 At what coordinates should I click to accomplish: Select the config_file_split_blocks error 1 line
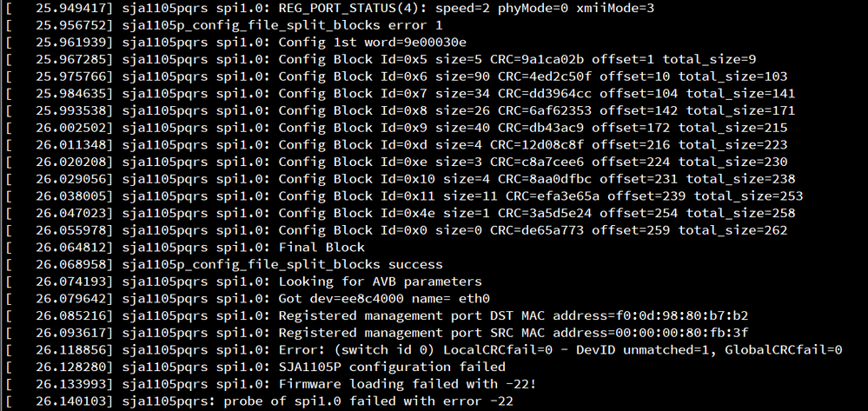click(223, 25)
